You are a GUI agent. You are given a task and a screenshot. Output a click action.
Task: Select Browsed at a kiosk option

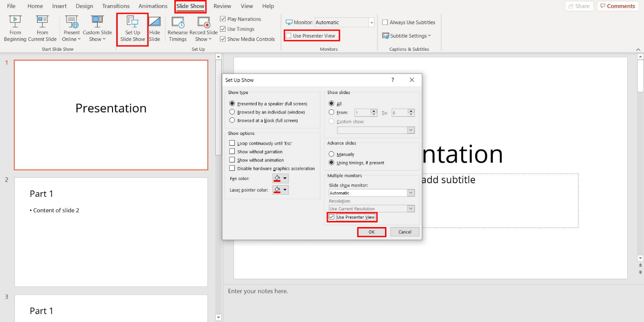(232, 121)
